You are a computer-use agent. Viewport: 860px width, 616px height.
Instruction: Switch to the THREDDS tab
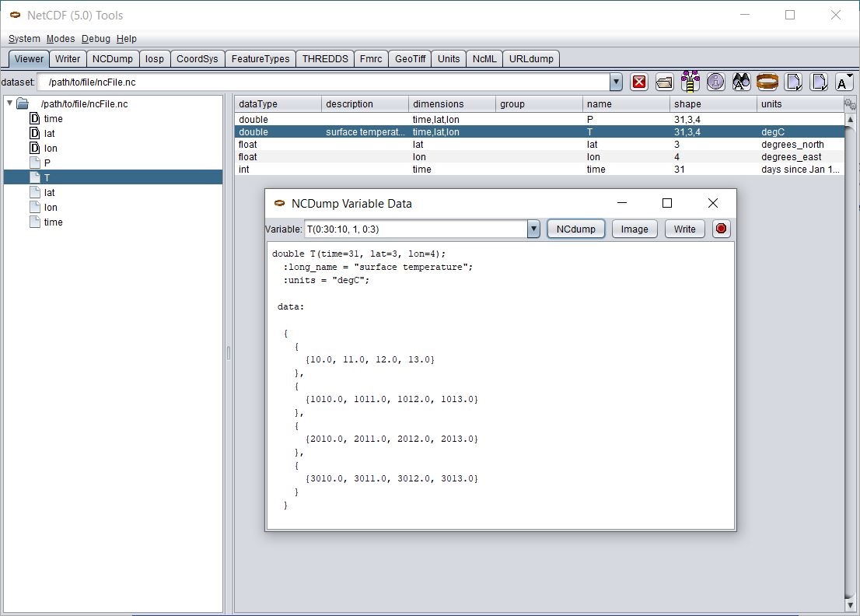coord(325,58)
